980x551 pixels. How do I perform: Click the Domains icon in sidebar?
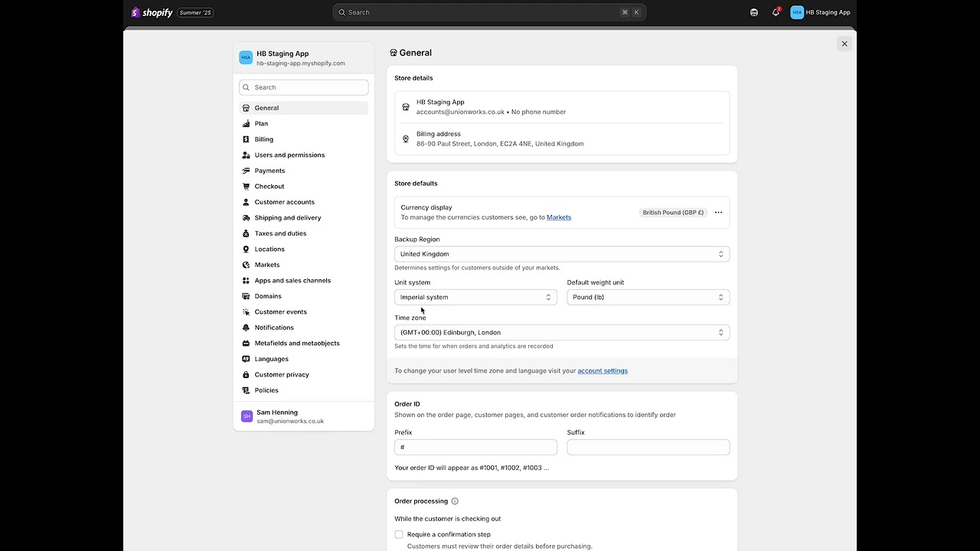[247, 296]
